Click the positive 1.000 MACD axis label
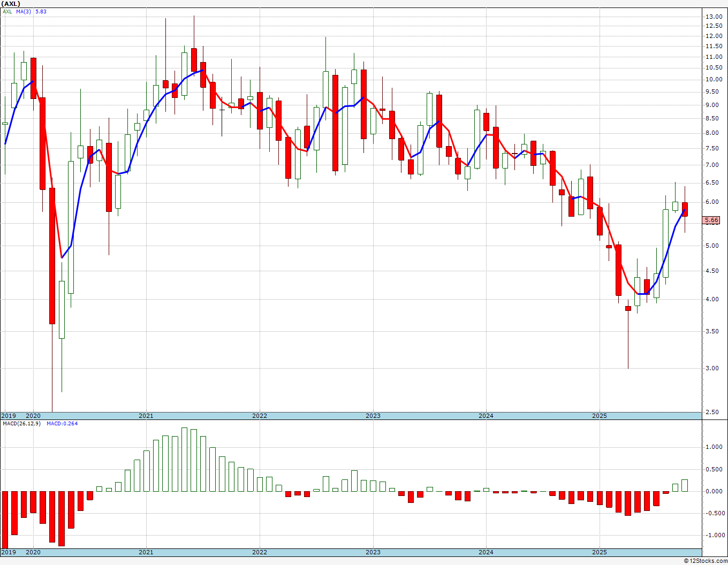The width and height of the screenshot is (728, 565). pos(714,447)
